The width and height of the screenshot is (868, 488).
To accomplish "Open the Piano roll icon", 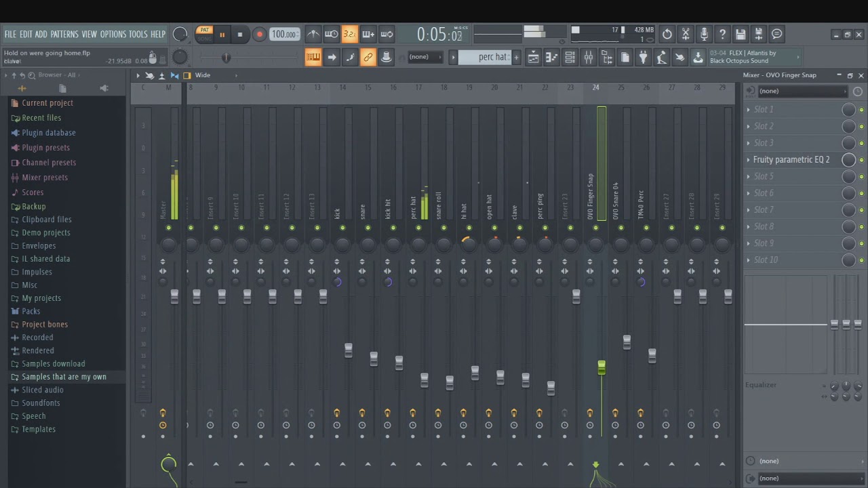I will point(551,58).
